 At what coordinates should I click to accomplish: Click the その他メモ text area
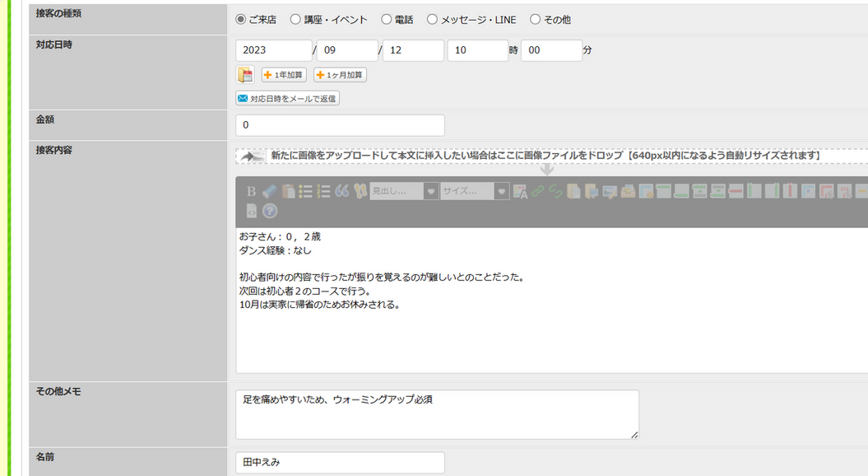438,414
